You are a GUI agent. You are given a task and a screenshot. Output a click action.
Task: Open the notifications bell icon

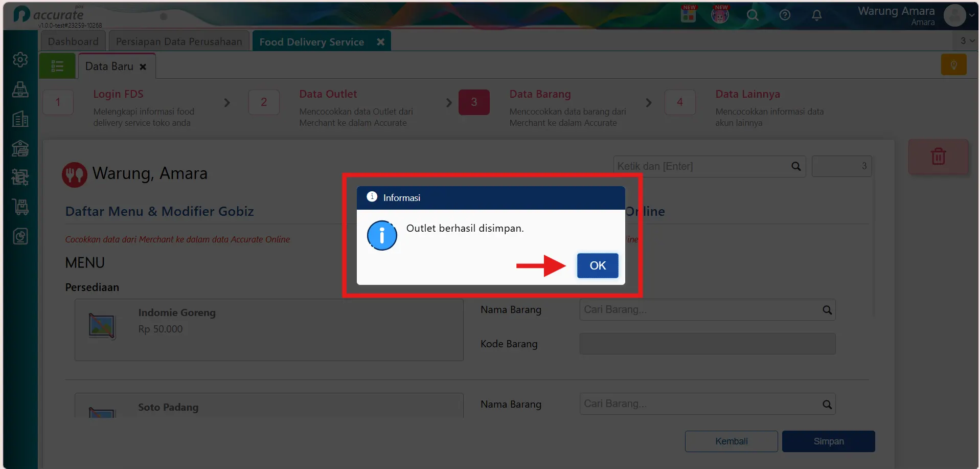816,15
